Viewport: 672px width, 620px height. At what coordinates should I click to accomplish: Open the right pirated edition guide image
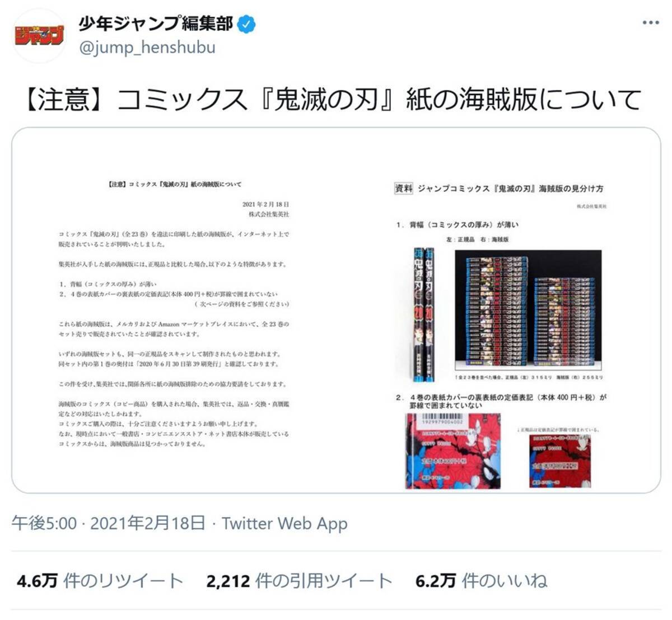498,311
